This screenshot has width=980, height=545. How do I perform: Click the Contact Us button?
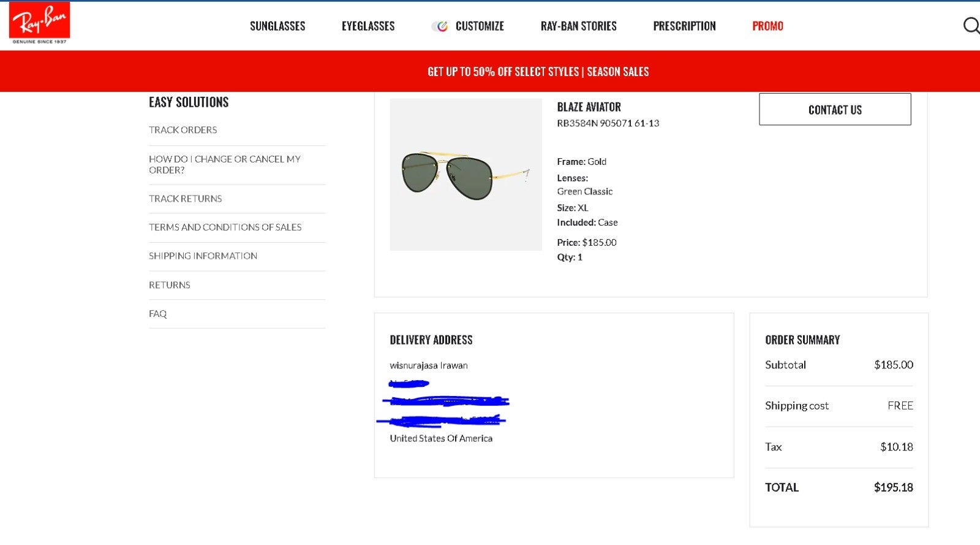click(835, 109)
